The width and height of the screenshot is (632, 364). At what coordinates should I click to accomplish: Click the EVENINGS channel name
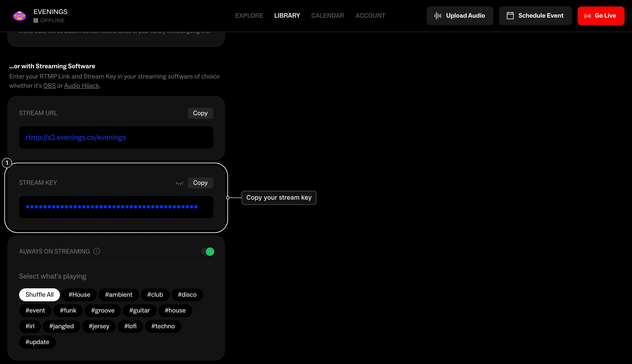pos(50,12)
